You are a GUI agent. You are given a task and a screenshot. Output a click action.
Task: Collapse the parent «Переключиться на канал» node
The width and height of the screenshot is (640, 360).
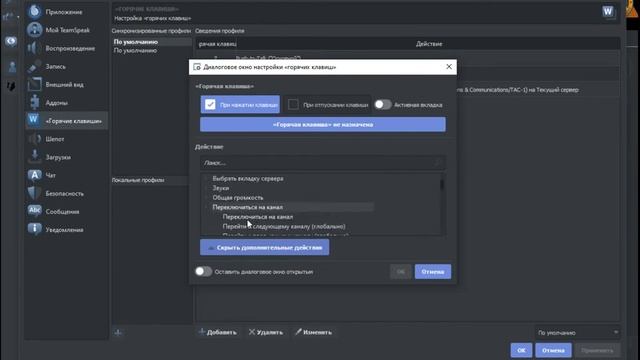pyautogui.click(x=207, y=207)
